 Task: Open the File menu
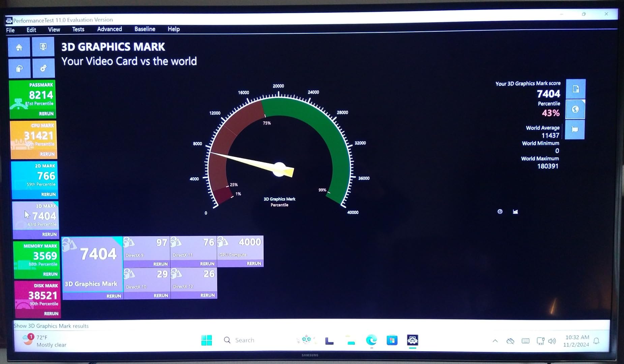(x=10, y=30)
